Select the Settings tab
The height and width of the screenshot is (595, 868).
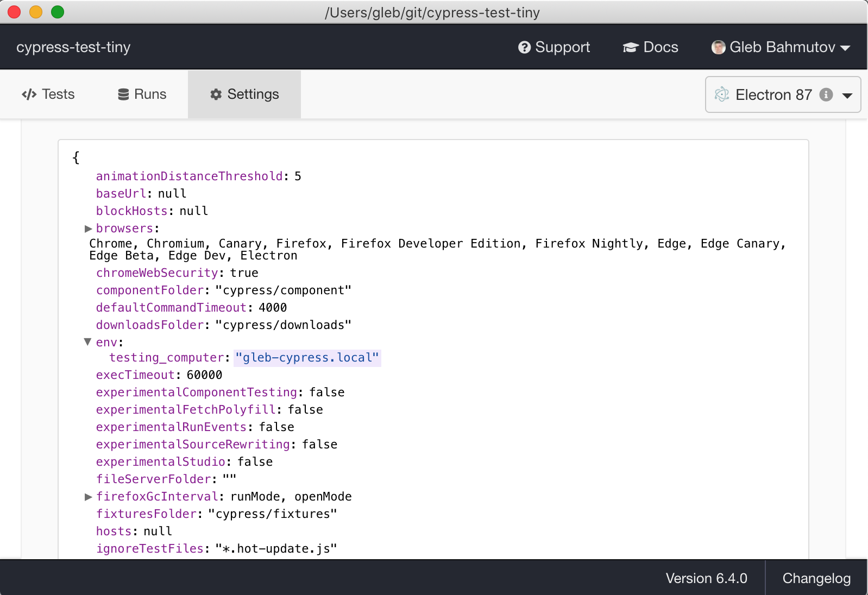coord(244,94)
